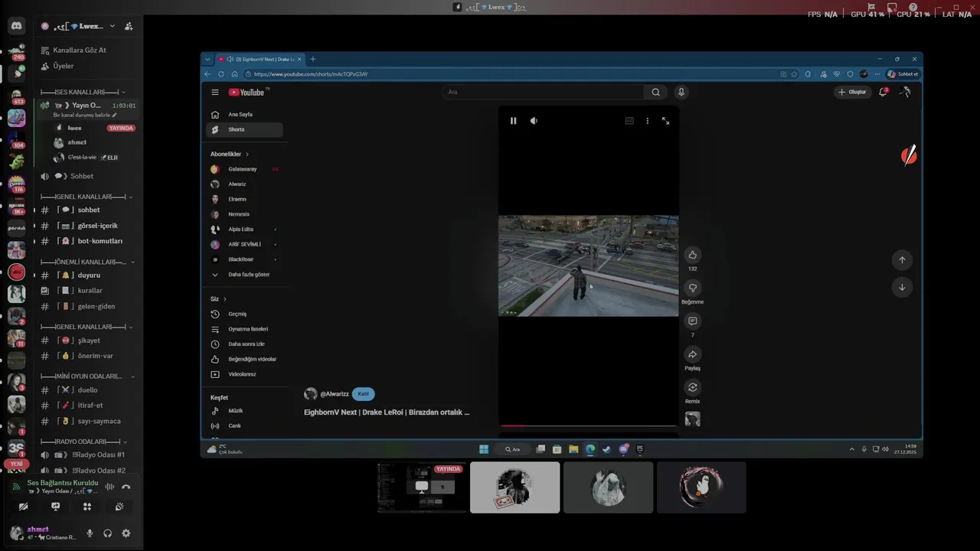Collapse the RADYO ODALARI category
980x551 pixels.
tap(83, 442)
